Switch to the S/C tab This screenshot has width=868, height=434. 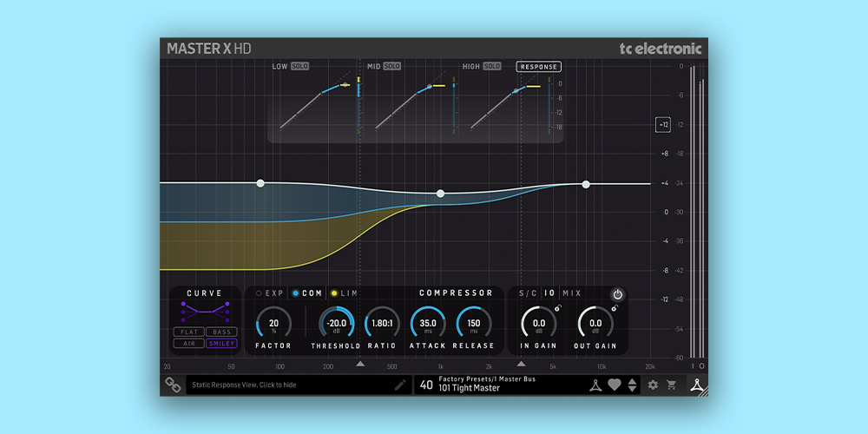click(x=527, y=293)
